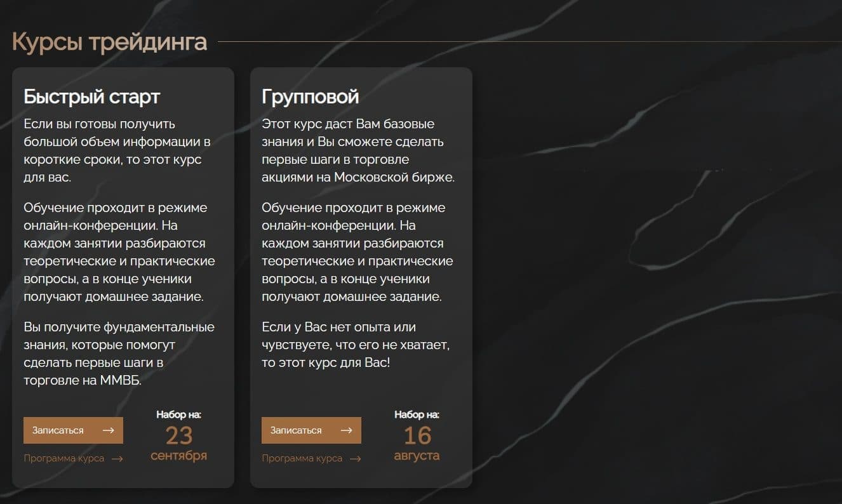Click the date number 23
Viewport: 842px width, 504px height.
pos(179,435)
